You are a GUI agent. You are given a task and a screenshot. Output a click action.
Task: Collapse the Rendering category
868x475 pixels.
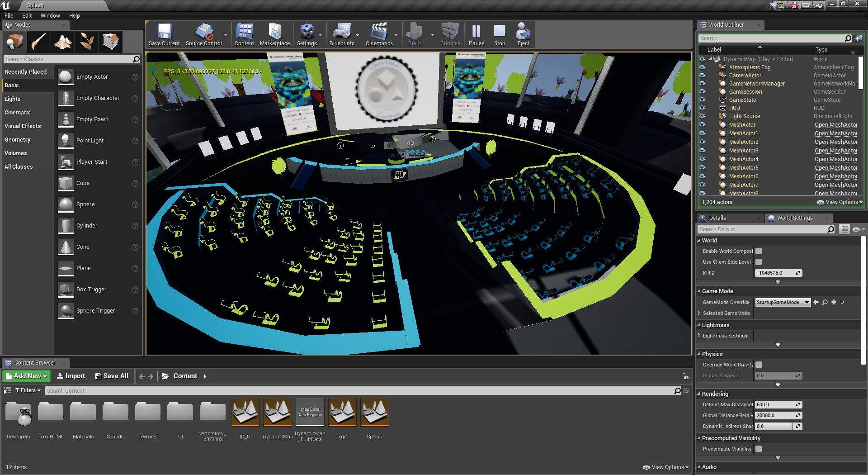(x=699, y=394)
